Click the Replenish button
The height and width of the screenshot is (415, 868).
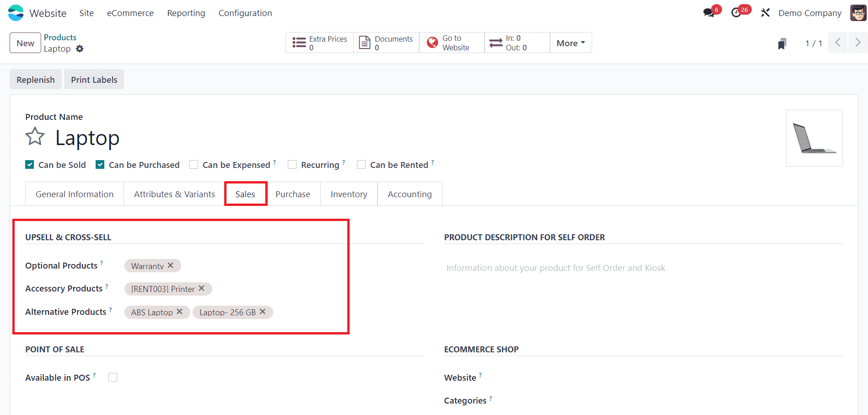[x=36, y=80]
